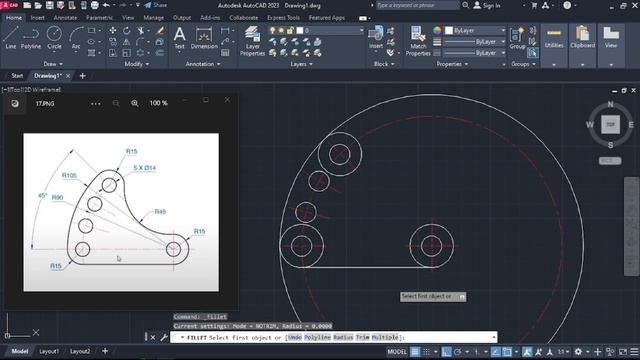Choose the Rotate tool in Modify panel
Screen dimensions: 640x360
coord(127,31)
